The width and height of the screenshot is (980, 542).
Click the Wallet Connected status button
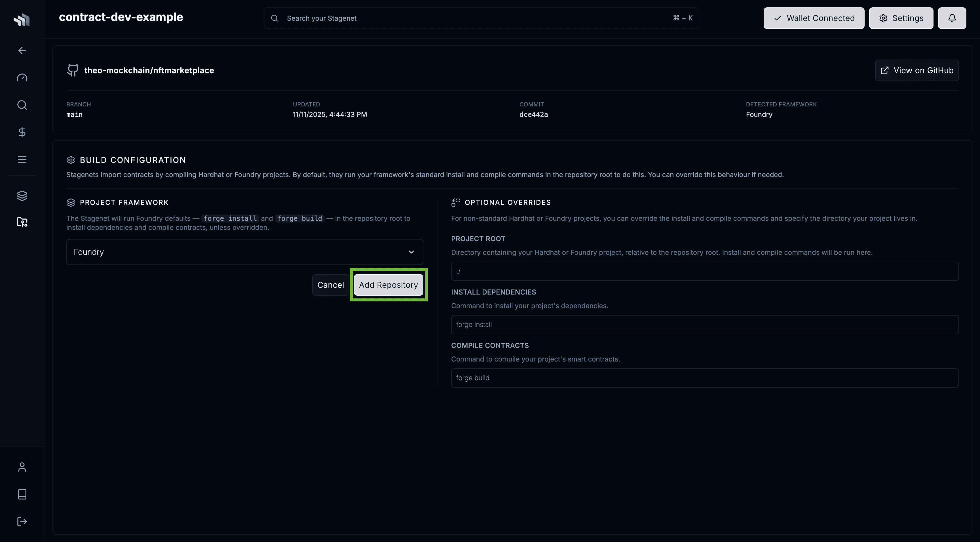pyautogui.click(x=814, y=18)
